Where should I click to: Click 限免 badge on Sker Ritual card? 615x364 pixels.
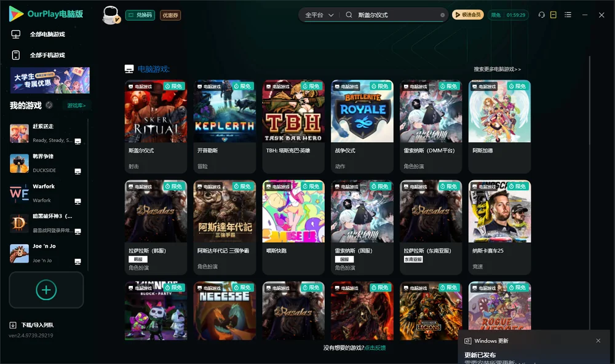pos(174,86)
